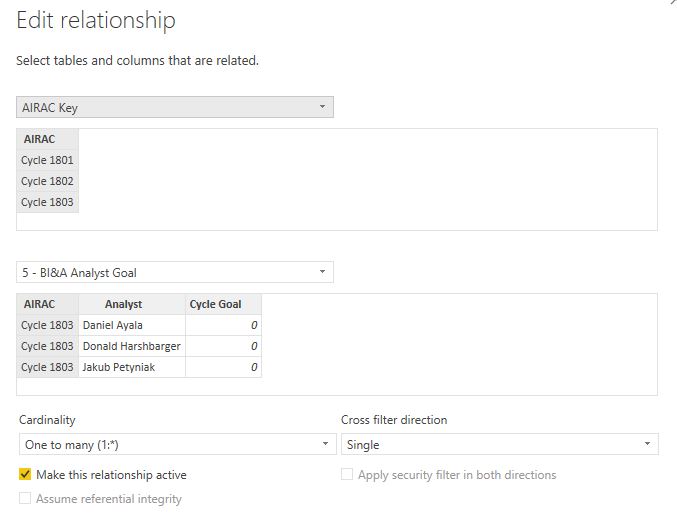Select the Cycle Goal column header
Image resolution: width=677 pixels, height=520 pixels.
pos(224,304)
